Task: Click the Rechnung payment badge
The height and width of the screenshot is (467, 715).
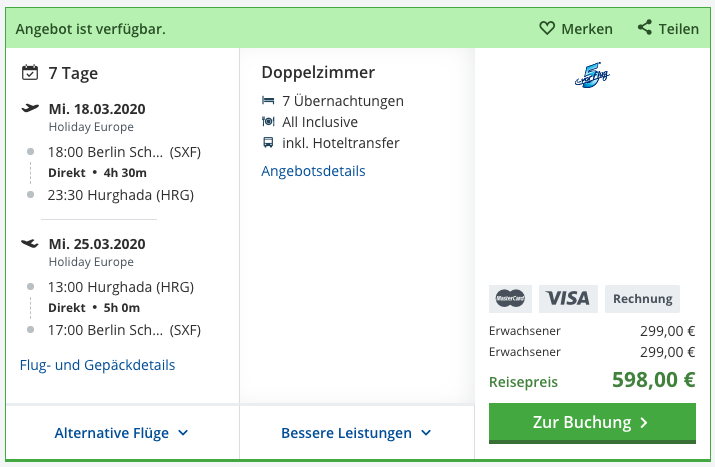Action: [x=642, y=299]
